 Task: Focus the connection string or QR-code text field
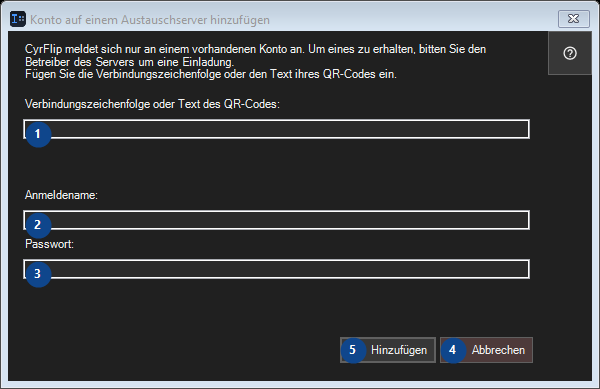coord(276,129)
